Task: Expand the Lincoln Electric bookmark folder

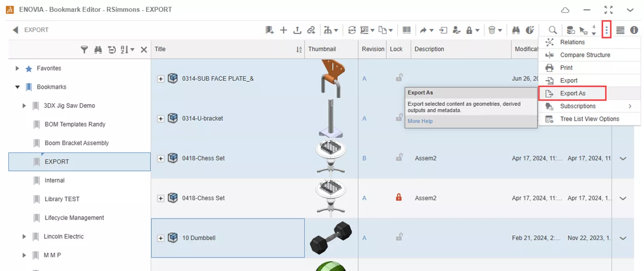Action: click(24, 236)
